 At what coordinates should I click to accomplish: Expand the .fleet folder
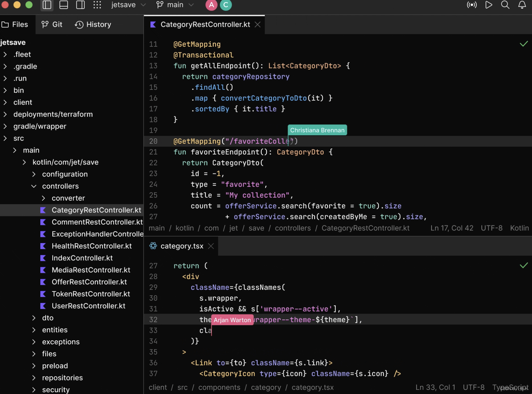click(x=5, y=54)
